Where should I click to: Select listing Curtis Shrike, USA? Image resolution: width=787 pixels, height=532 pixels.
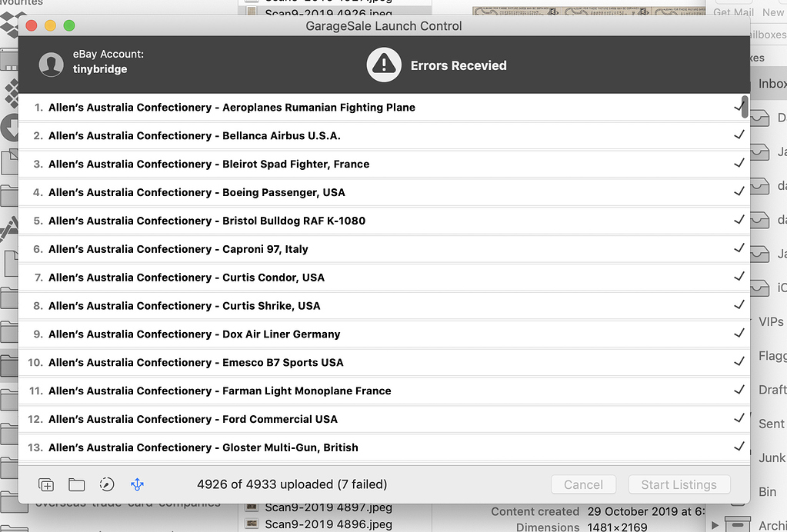[384, 305]
